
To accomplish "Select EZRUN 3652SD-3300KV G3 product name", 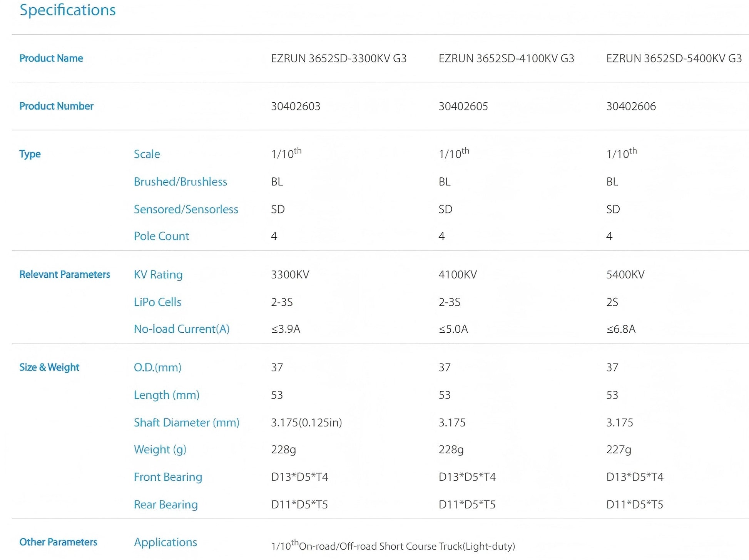I will [339, 58].
